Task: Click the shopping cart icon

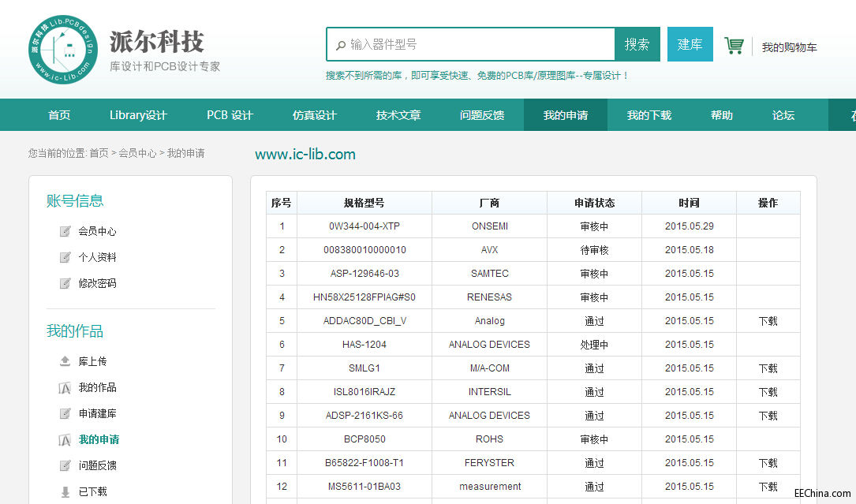Action: 734,45
